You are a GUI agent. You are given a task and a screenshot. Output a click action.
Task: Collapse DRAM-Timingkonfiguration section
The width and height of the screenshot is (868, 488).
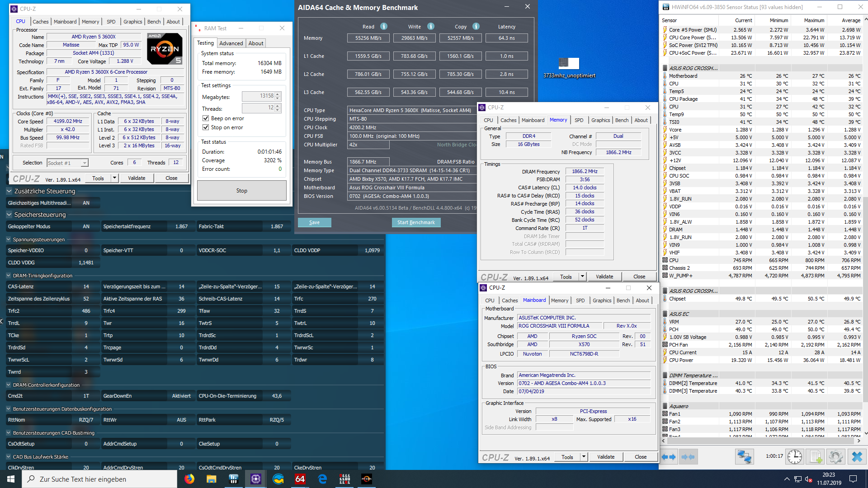9,276
